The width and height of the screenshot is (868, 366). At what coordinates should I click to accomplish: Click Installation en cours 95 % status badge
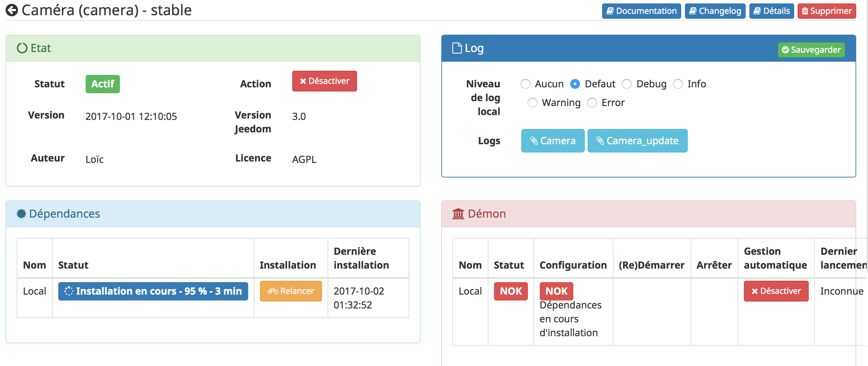pos(153,291)
